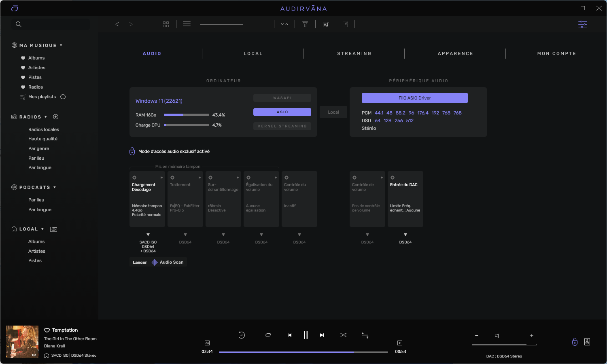Toggle shuffle playback

coord(344,335)
